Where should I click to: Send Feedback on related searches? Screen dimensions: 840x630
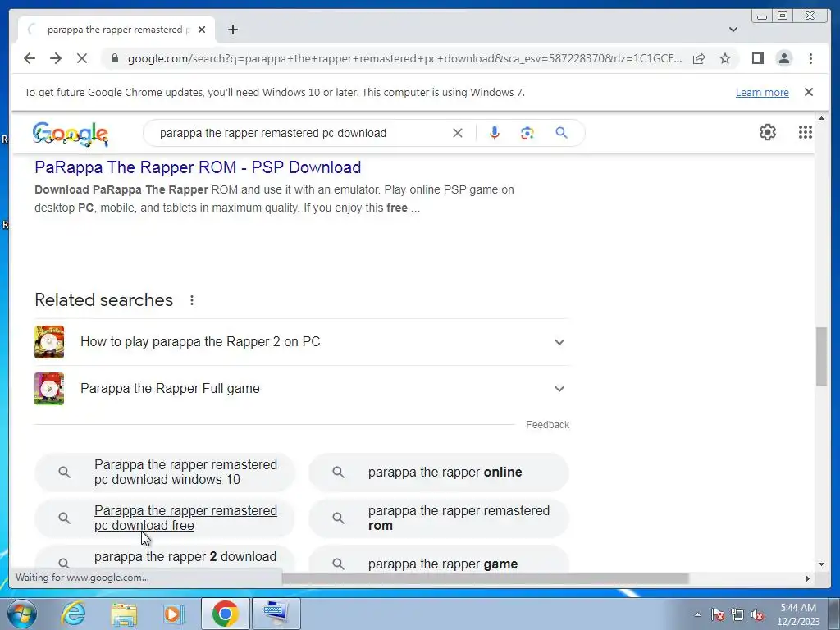pos(547,425)
